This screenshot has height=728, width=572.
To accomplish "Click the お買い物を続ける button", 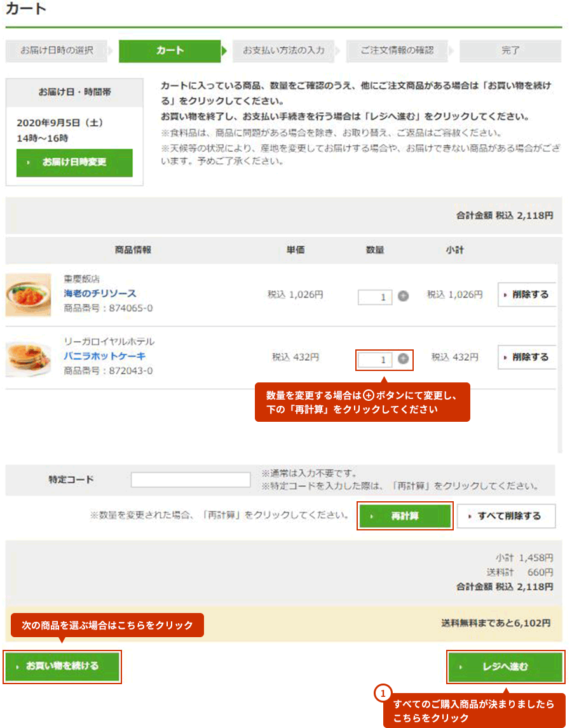I will click(62, 666).
